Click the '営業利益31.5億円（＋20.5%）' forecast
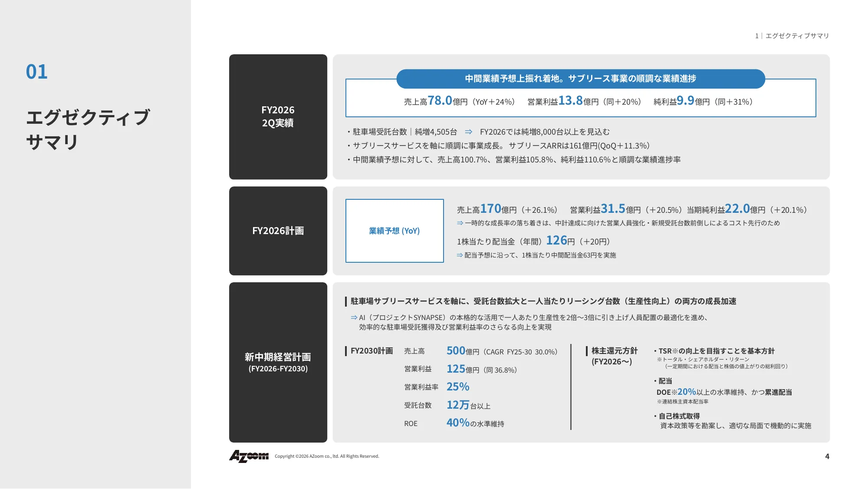Image resolution: width=868 pixels, height=489 pixels. click(626, 209)
